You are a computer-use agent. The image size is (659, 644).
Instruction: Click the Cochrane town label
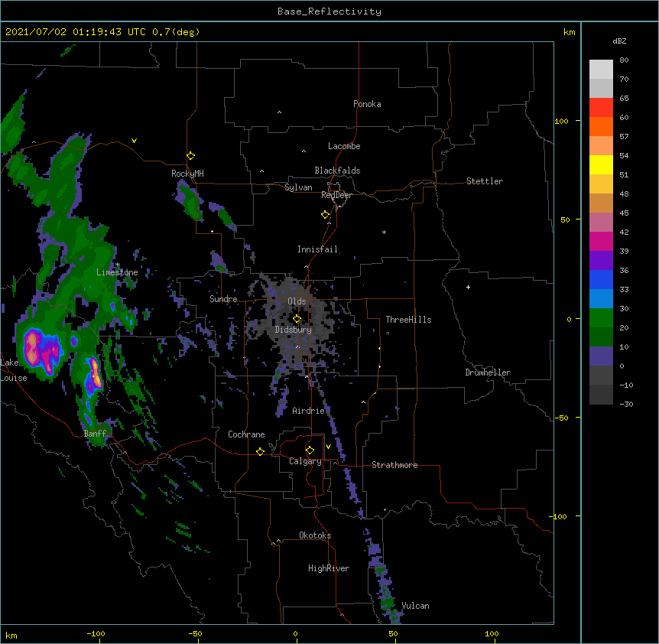click(x=246, y=434)
